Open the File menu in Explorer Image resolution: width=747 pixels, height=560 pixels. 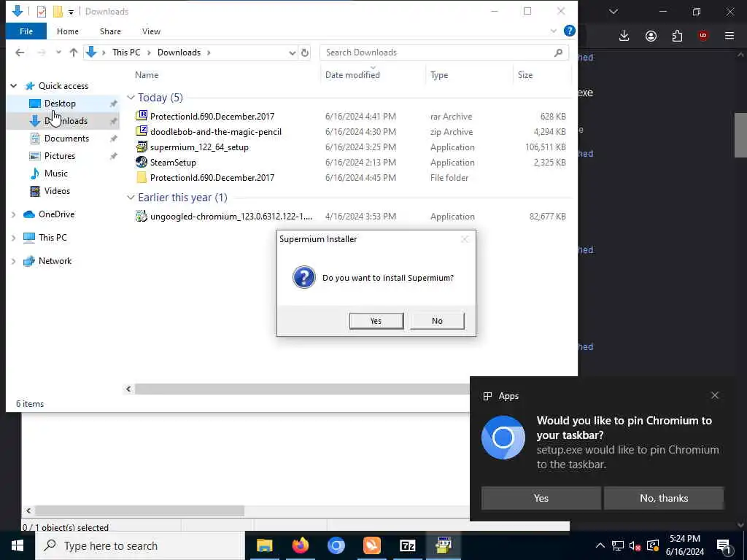coord(26,31)
